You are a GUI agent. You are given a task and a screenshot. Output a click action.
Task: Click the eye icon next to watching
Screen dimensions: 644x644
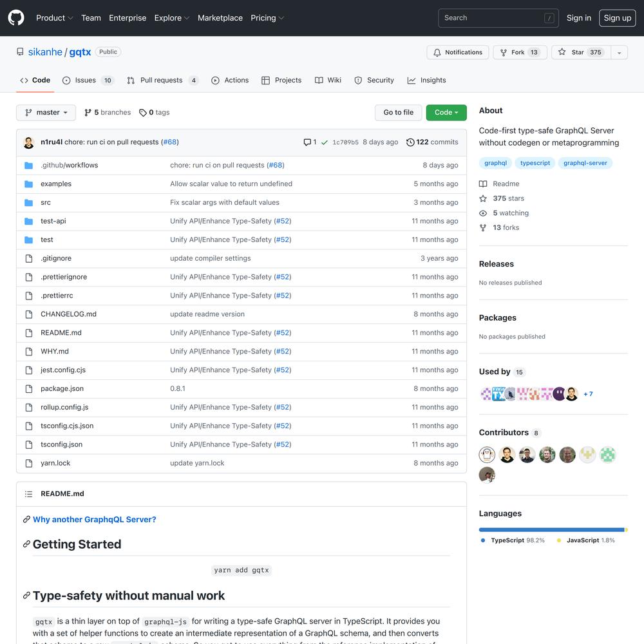483,213
